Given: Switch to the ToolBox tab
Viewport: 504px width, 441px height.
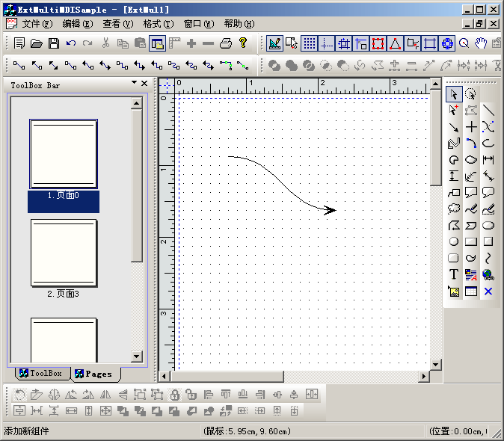Looking at the screenshot, I should tap(40, 373).
